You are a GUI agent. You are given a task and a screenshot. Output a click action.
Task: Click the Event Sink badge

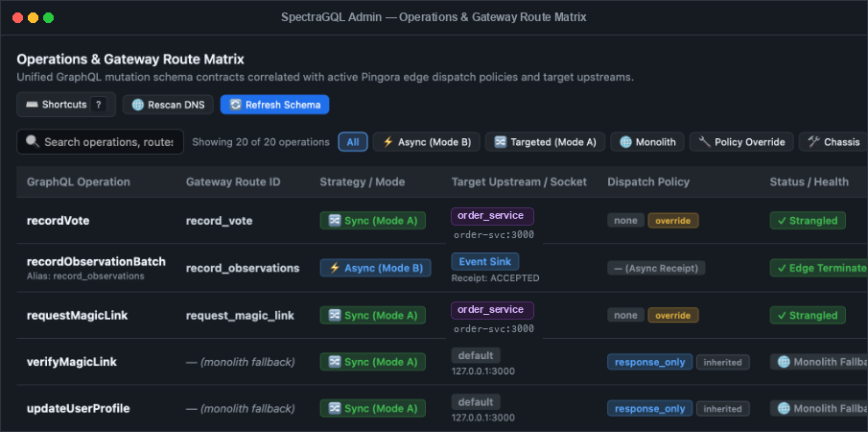point(485,262)
